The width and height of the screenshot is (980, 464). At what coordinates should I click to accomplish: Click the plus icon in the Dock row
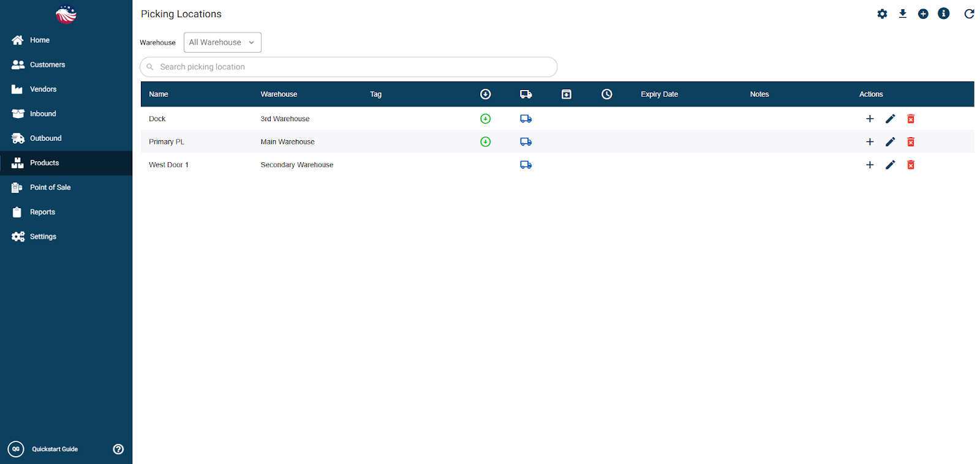coord(870,119)
